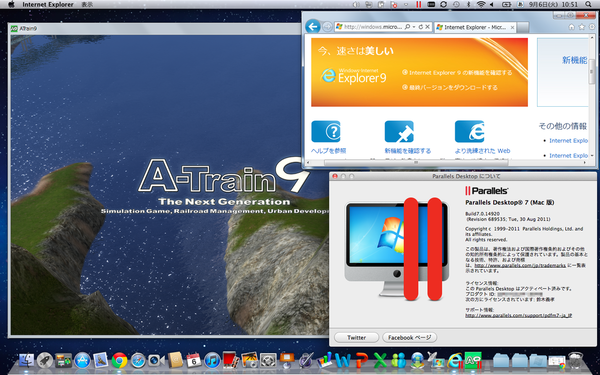Open the '表示' menu
600x375 pixels.
click(x=87, y=5)
